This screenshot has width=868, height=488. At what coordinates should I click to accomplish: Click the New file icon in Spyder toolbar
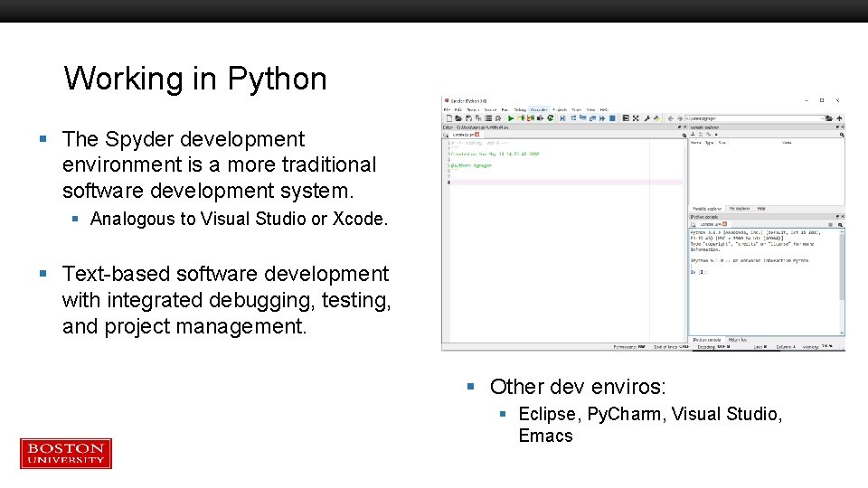pyautogui.click(x=449, y=118)
